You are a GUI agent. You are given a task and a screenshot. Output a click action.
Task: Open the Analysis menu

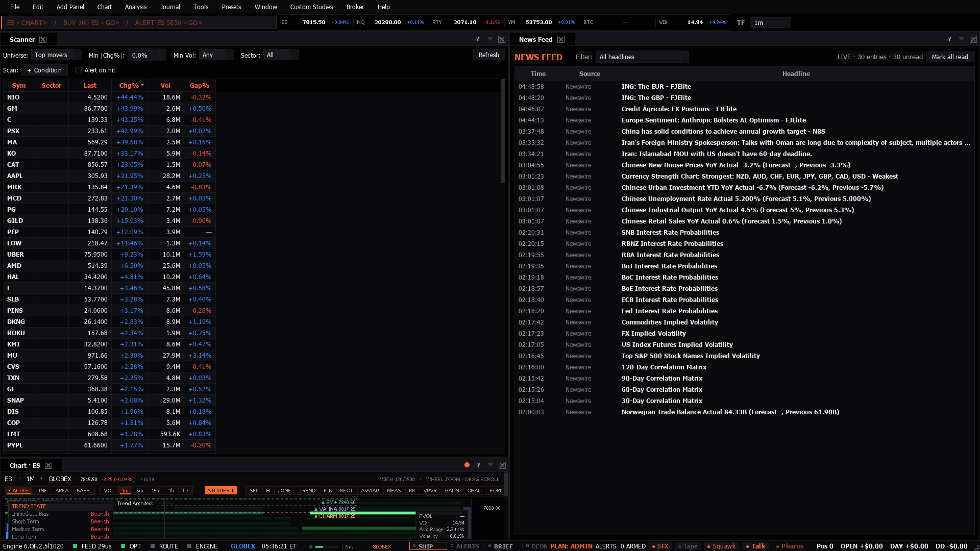[136, 7]
